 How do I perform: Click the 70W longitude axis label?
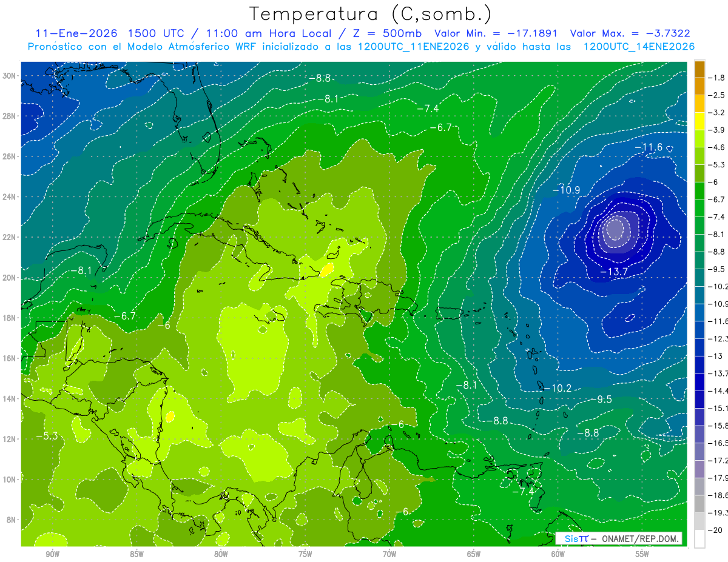pos(389,554)
